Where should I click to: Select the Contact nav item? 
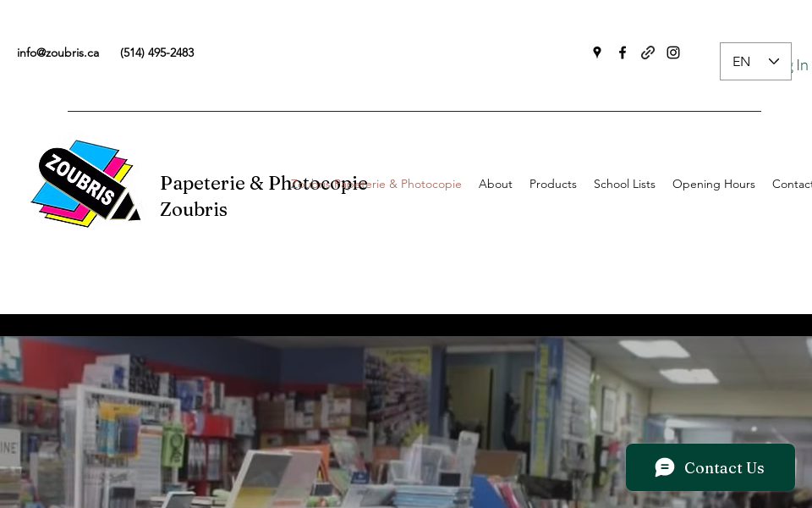pos(792,184)
